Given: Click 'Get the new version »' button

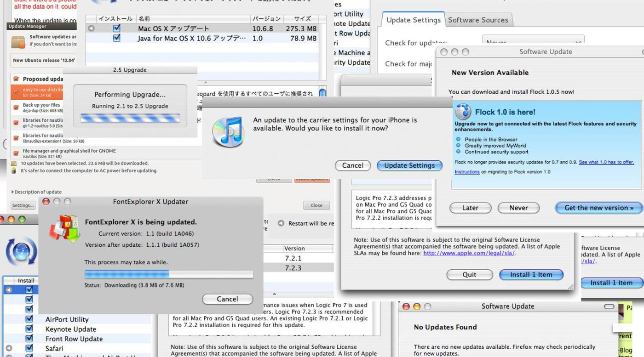Looking at the screenshot, I should pyautogui.click(x=598, y=208).
